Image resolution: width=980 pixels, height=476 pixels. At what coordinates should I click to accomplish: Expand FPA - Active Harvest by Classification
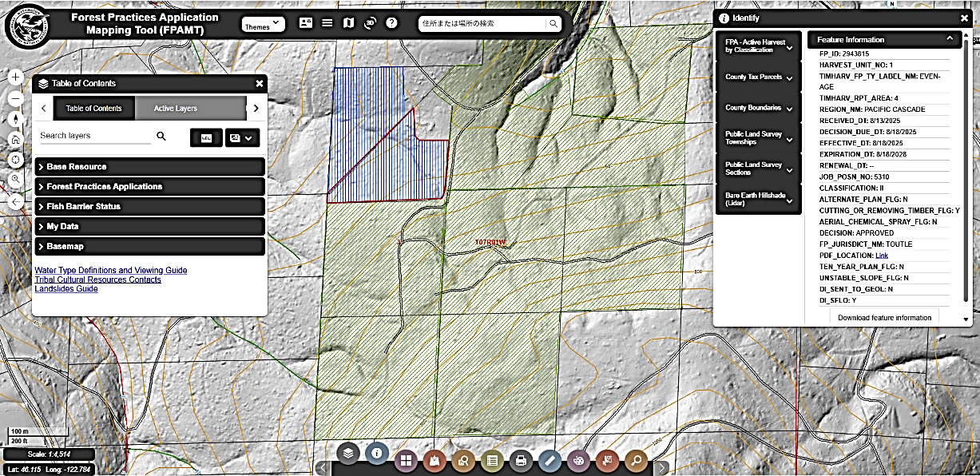[x=758, y=47]
